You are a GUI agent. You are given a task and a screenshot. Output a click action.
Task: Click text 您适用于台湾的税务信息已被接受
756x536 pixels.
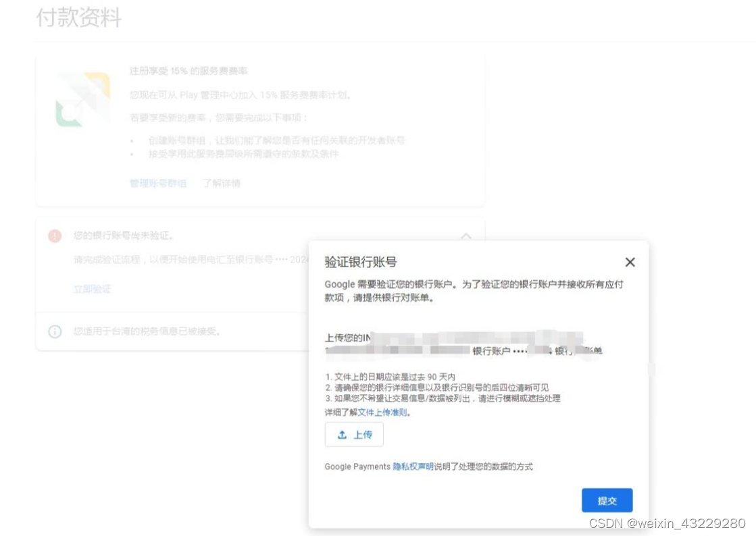pyautogui.click(x=147, y=331)
